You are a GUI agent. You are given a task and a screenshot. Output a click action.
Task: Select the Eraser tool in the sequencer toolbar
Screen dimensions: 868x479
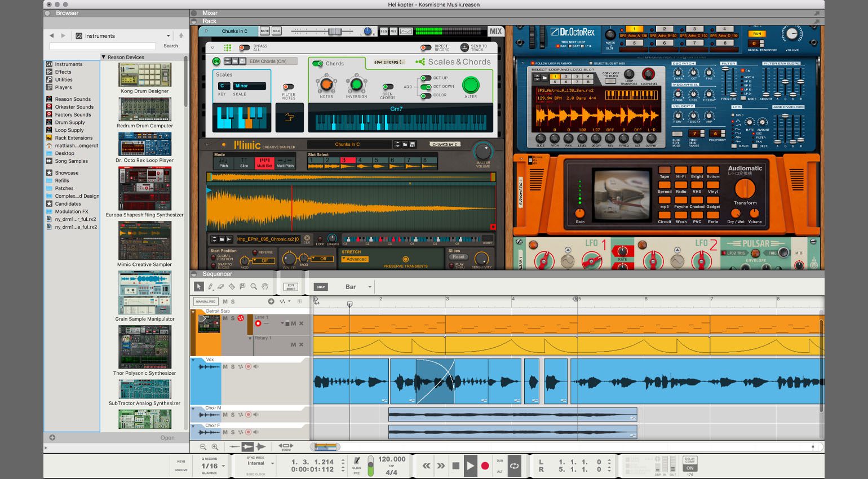tap(220, 287)
